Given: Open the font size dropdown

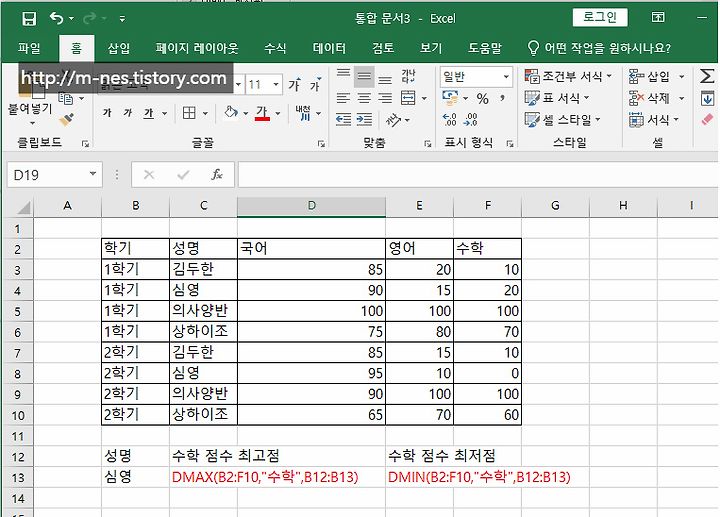Looking at the screenshot, I should (276, 84).
